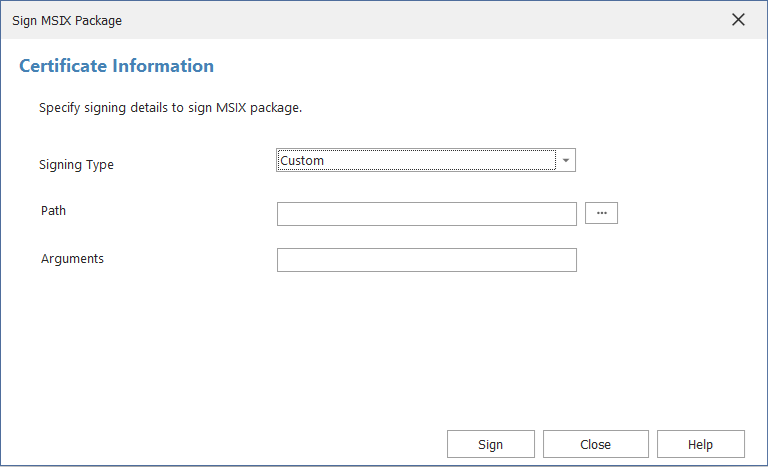Focus the Arguments text field
This screenshot has height=468, width=768.
coord(426,260)
